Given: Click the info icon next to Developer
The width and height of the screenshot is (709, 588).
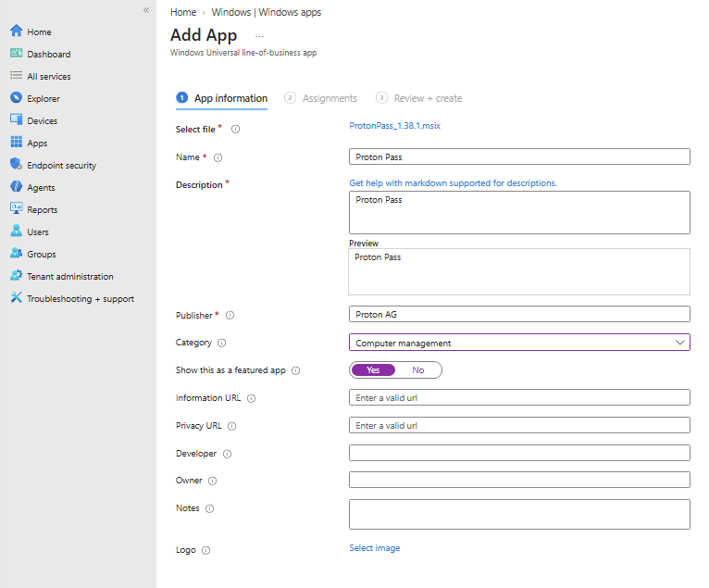Looking at the screenshot, I should [228, 454].
